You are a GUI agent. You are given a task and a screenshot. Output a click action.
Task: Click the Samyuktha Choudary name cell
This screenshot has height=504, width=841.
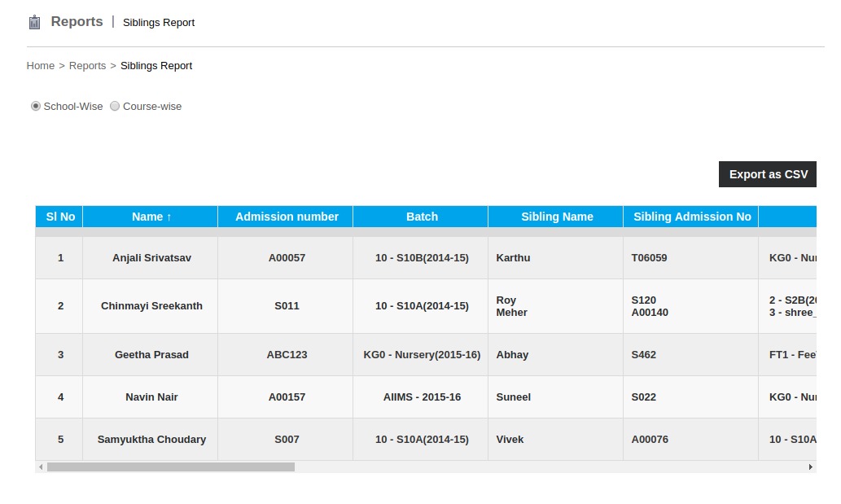point(151,440)
